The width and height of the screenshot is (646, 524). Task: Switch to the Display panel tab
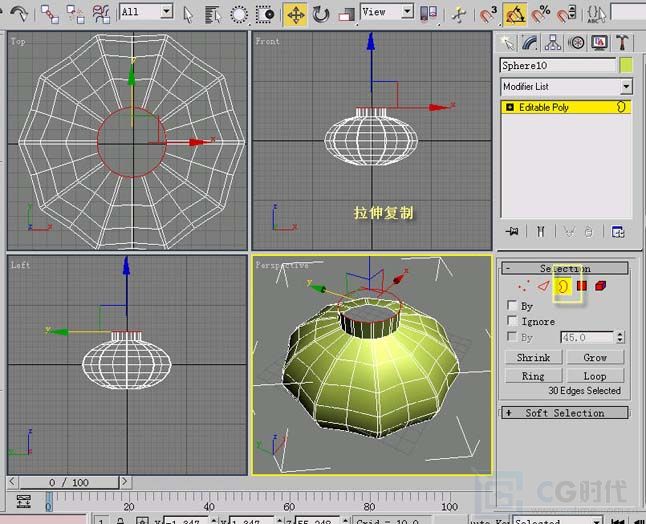coord(599,42)
